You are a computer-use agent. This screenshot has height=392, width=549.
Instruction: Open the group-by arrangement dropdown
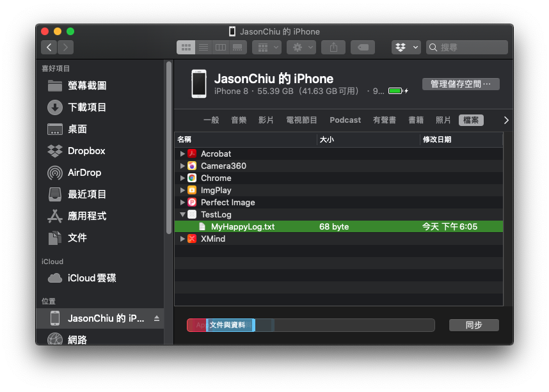pos(266,47)
